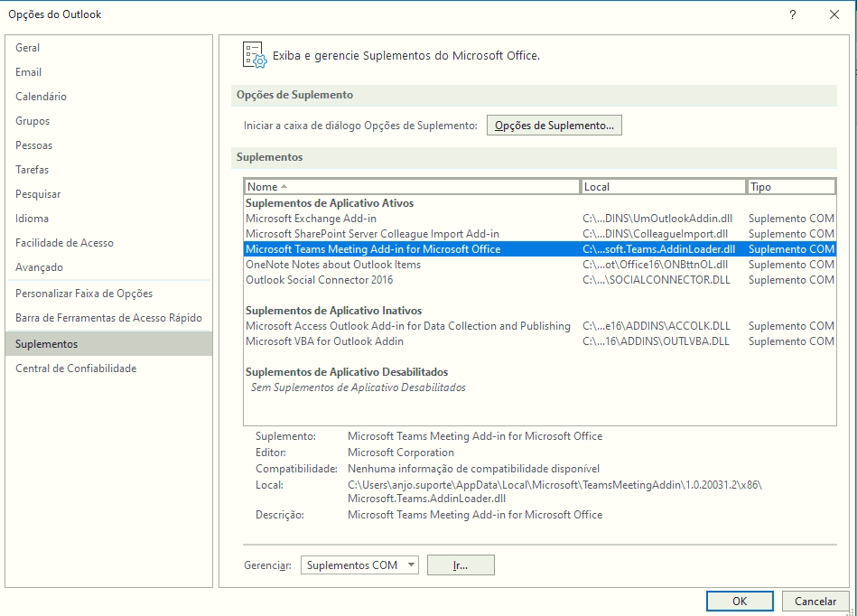Click the add-ins management icon beside the heading

tap(255, 55)
